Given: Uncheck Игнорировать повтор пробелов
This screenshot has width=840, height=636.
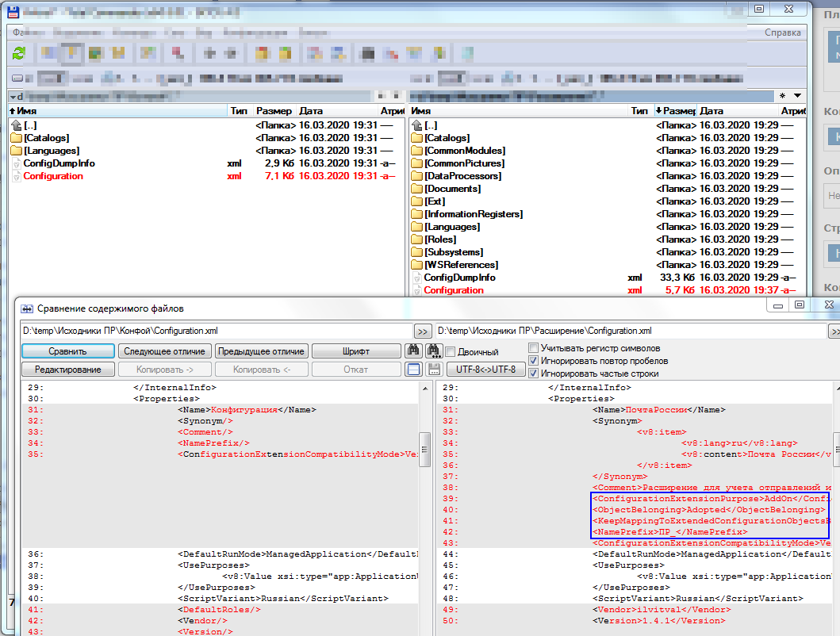Looking at the screenshot, I should (534, 361).
